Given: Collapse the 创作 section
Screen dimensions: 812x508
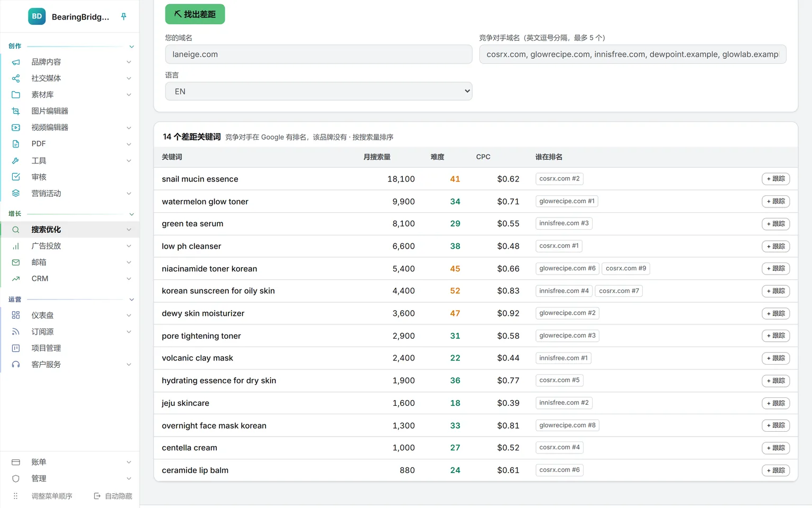Looking at the screenshot, I should tap(132, 47).
